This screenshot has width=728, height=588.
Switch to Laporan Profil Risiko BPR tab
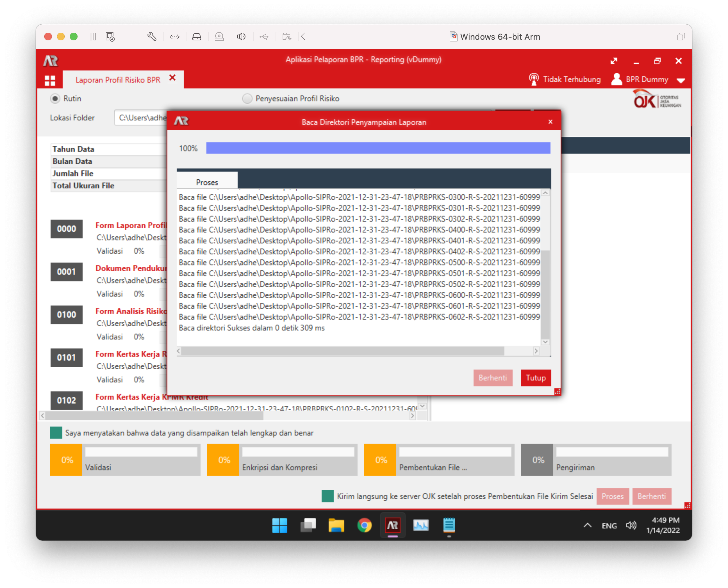point(118,80)
